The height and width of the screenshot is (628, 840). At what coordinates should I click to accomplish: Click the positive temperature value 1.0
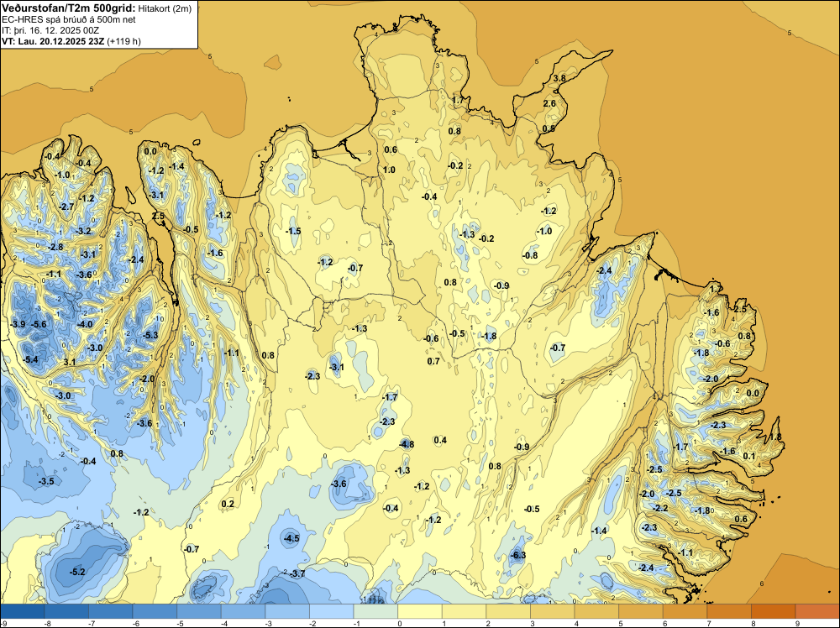point(389,170)
